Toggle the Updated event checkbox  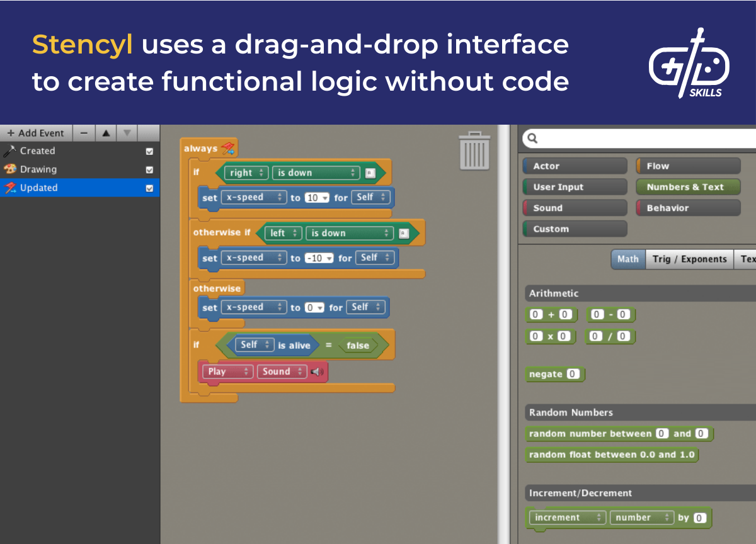click(149, 188)
